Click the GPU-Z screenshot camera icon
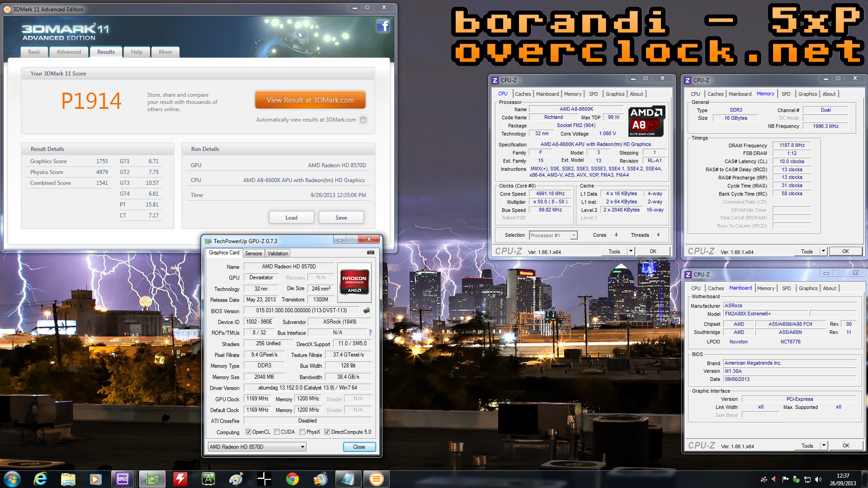The width and height of the screenshot is (868, 488). click(370, 253)
